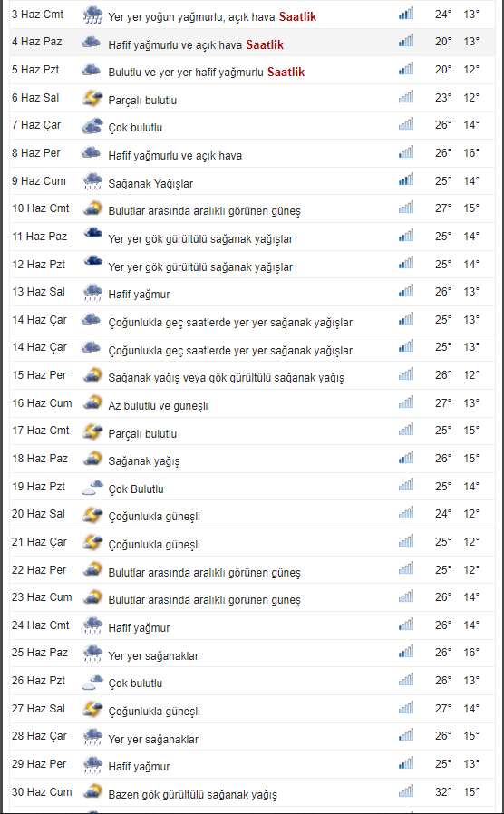Click 'Az bulutlu ve güneşli' description
504x814 pixels.
pos(159,405)
